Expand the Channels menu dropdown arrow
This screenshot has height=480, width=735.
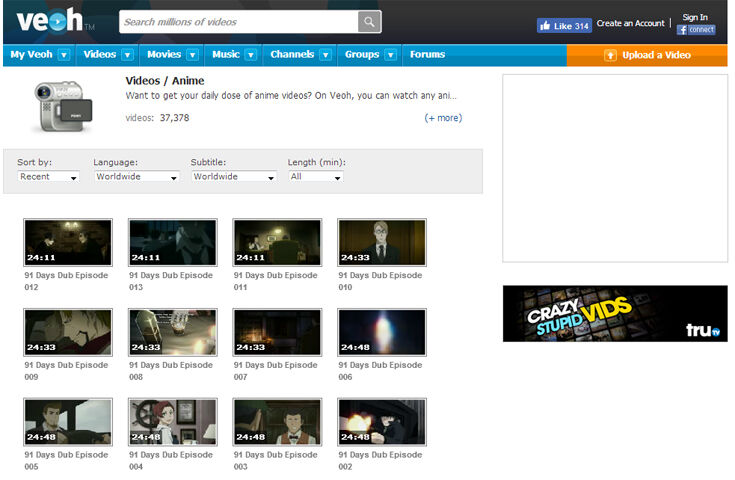tap(325, 55)
